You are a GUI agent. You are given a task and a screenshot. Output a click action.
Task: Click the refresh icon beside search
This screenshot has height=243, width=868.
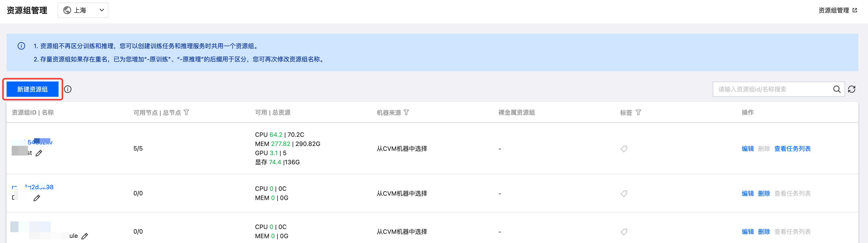tap(852, 89)
